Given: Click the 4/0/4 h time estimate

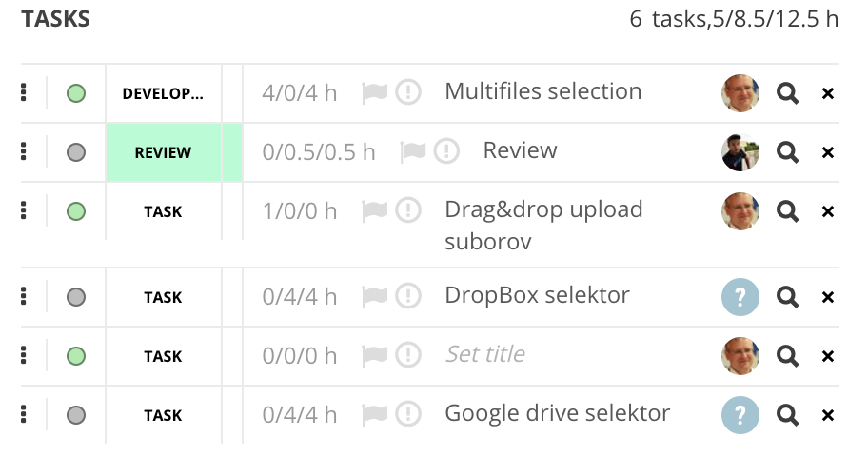Looking at the screenshot, I should tap(300, 93).
